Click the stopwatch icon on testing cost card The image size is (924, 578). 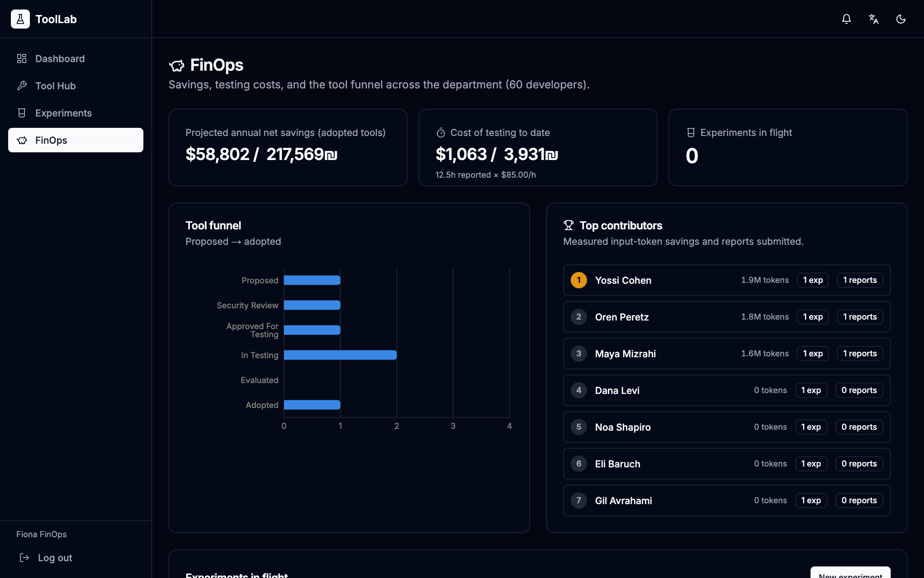441,133
